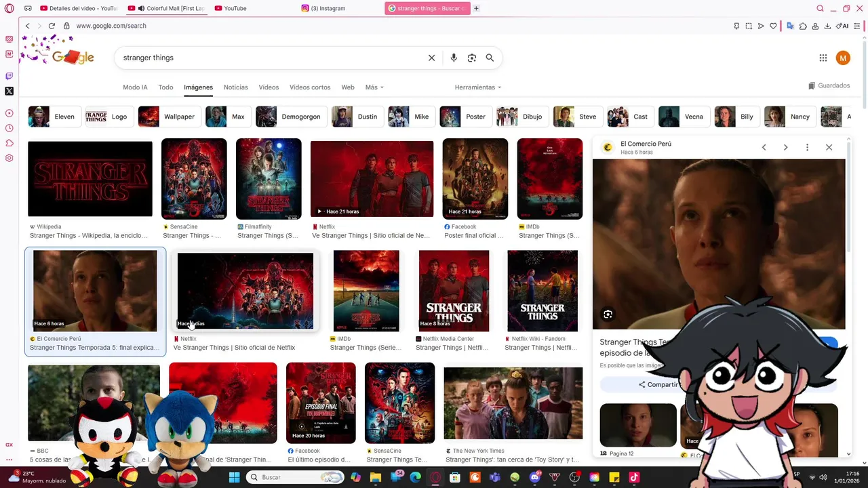Switch to Colorful Mall tab
Viewport: 868px width, 488px height.
[167, 8]
